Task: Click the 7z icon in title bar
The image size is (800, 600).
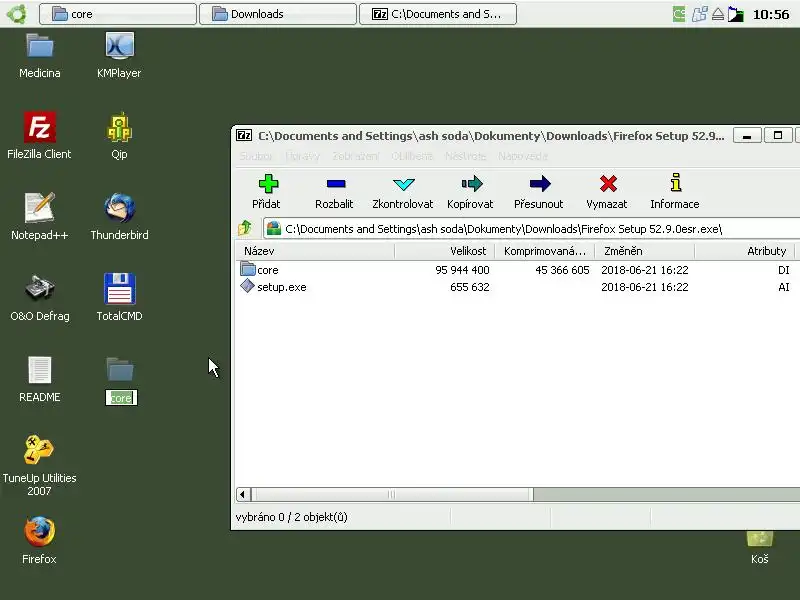Action: pos(244,135)
